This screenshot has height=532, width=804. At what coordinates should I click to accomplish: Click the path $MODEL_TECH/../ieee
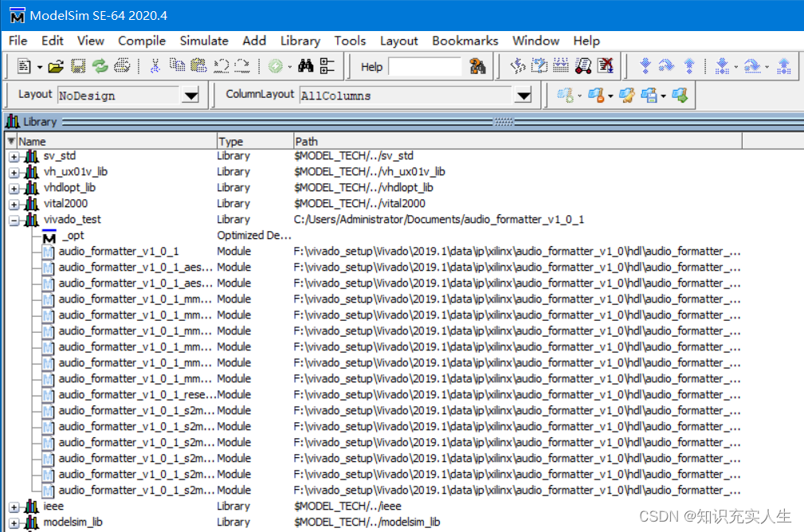coord(347,507)
